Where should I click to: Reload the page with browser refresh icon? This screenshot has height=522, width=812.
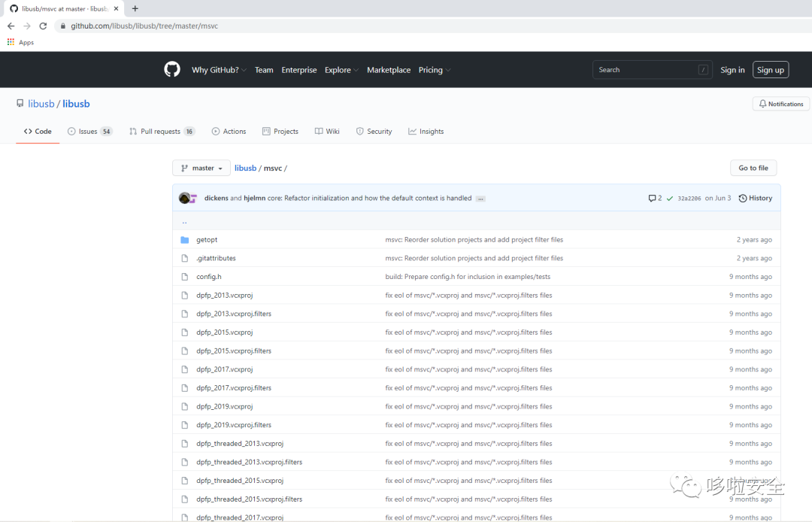click(43, 26)
